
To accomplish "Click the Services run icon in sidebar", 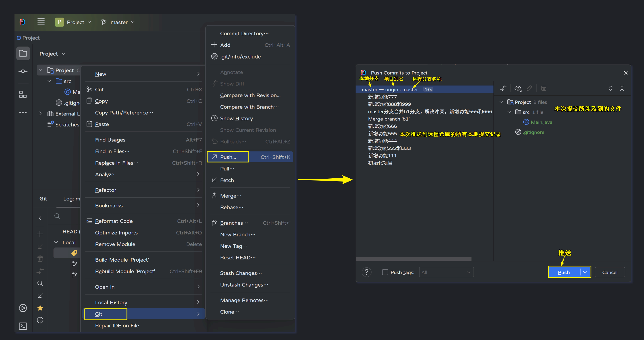I will pyautogui.click(x=23, y=308).
